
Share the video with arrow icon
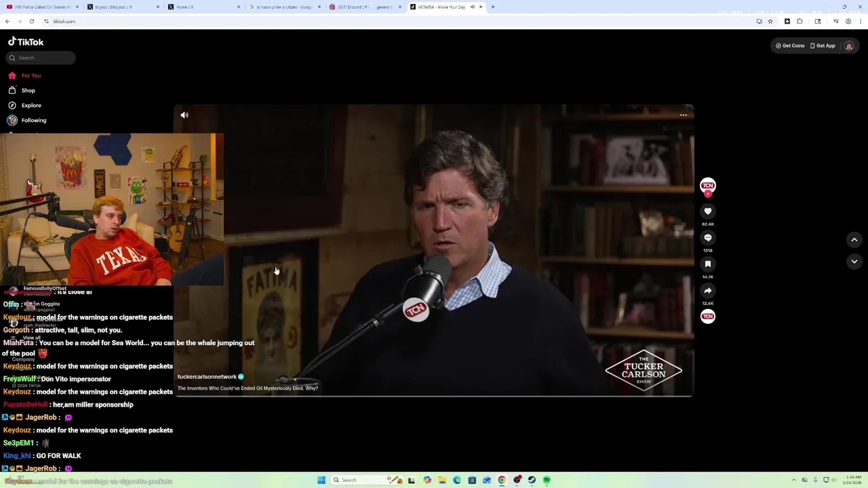click(707, 291)
